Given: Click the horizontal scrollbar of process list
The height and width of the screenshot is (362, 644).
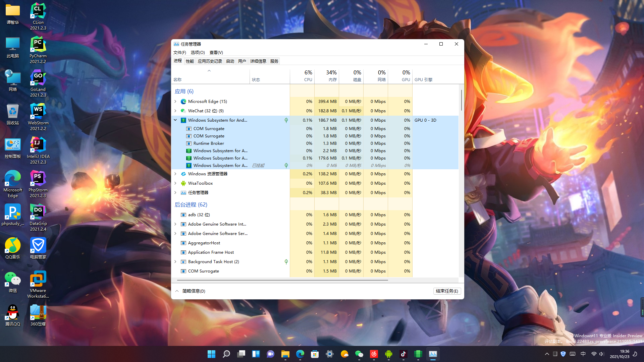Looking at the screenshot, I should pyautogui.click(x=282, y=280).
